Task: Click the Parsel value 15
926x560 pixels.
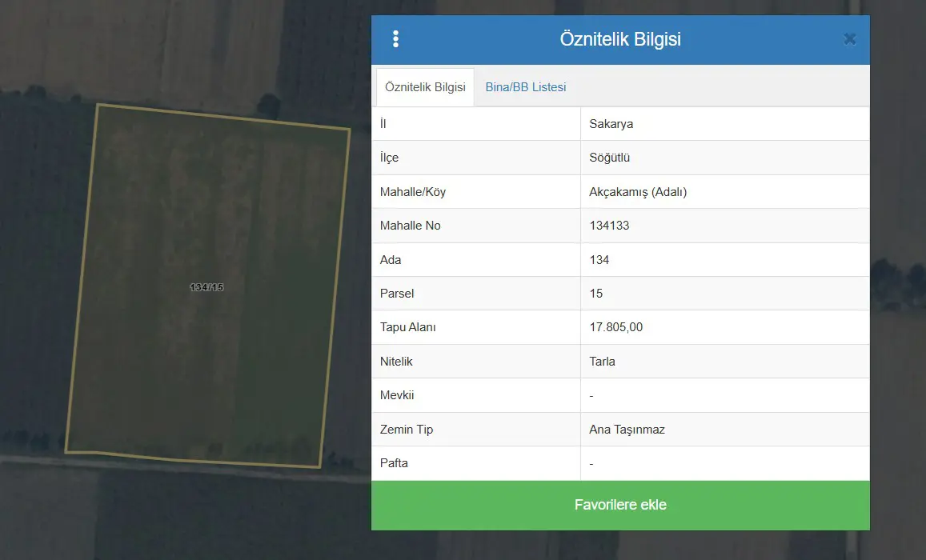Action: coord(596,294)
